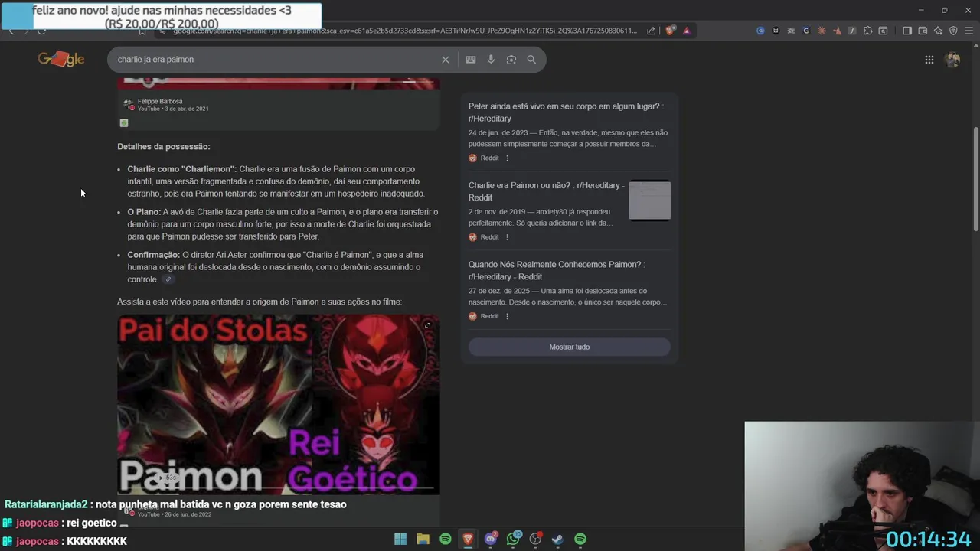Viewport: 980px width, 551px height.
Task: Open Spotify icon beside File Explorer
Action: pyautogui.click(x=446, y=539)
